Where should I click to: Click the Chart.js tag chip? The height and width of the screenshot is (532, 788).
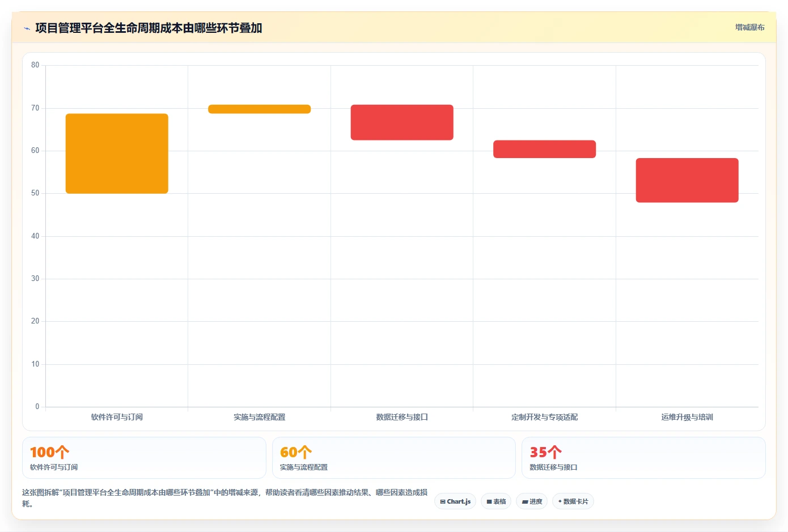coord(455,501)
